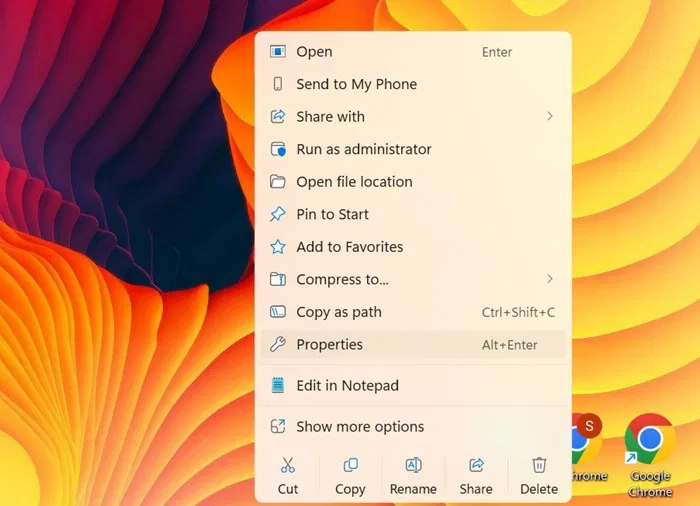
Task: Click the Notepad icon
Action: pyautogui.click(x=278, y=385)
